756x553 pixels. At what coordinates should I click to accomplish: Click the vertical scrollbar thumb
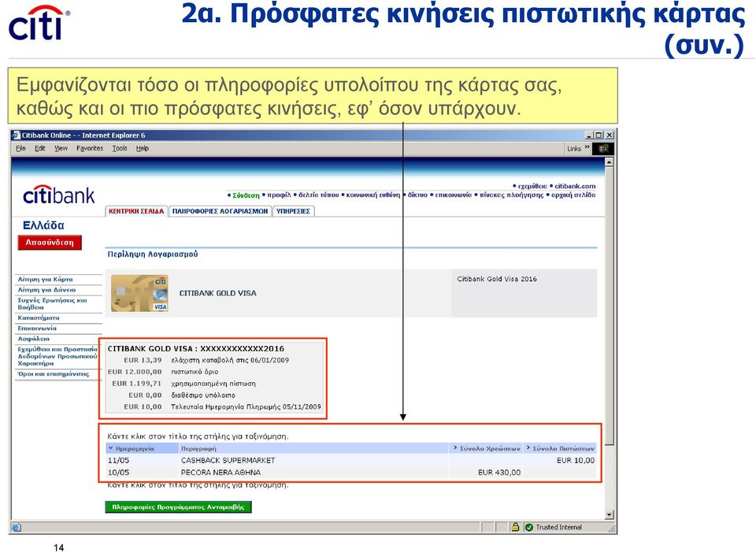[x=609, y=305]
